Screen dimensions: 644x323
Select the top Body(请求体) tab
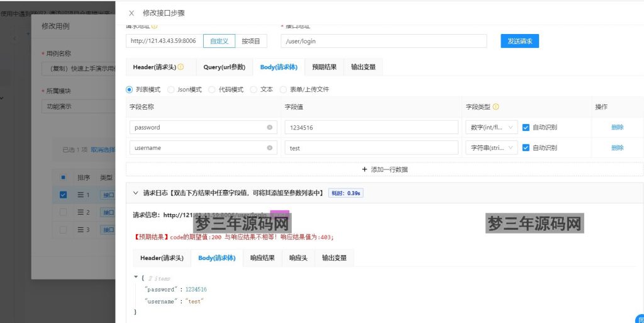pyautogui.click(x=279, y=67)
